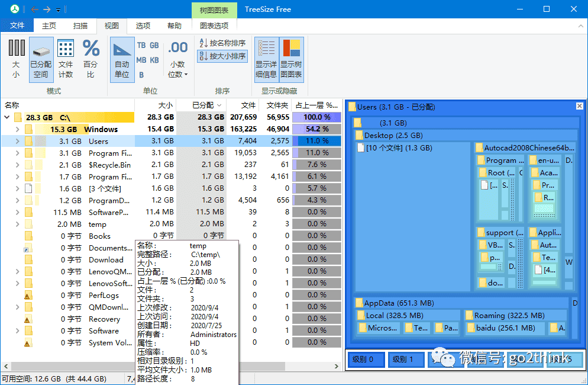Collapse the ribbon with the chevron

pyautogui.click(x=580, y=26)
